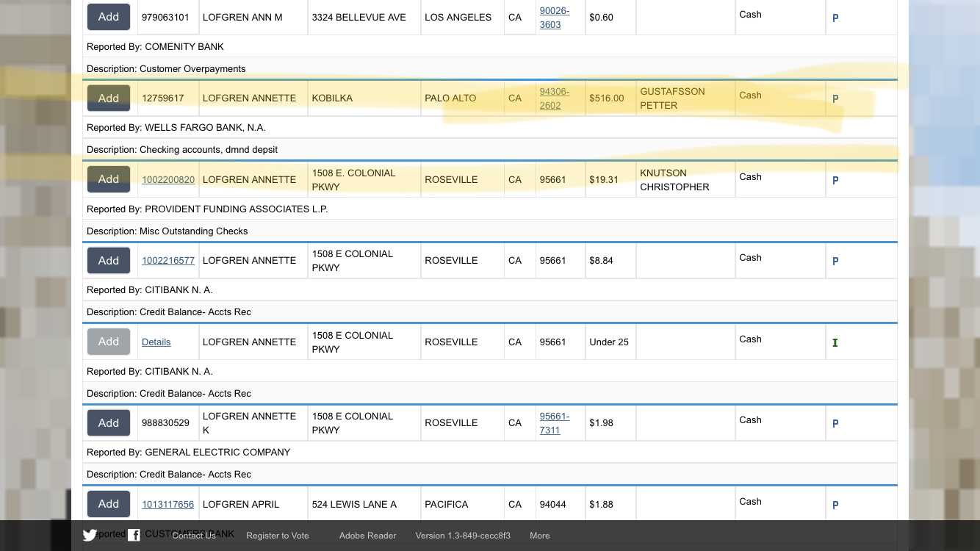Select Description: Customer Overpayments line
This screenshot has height=551, width=980.
[166, 68]
